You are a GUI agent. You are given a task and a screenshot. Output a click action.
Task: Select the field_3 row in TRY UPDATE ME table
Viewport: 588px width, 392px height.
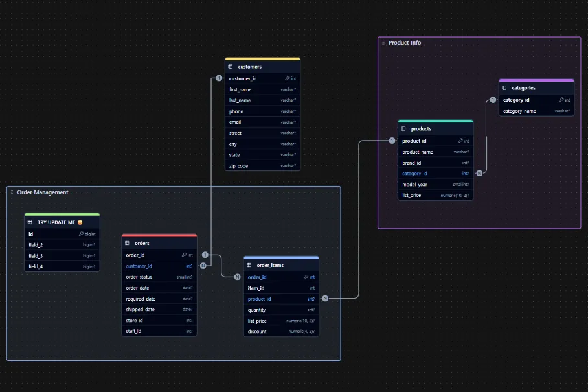coord(36,256)
